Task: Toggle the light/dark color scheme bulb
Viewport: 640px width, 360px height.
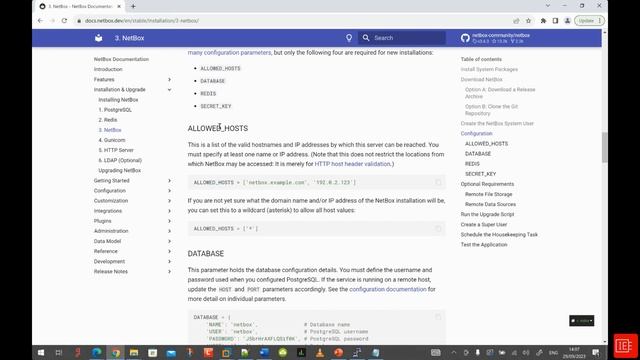Action: click(349, 38)
